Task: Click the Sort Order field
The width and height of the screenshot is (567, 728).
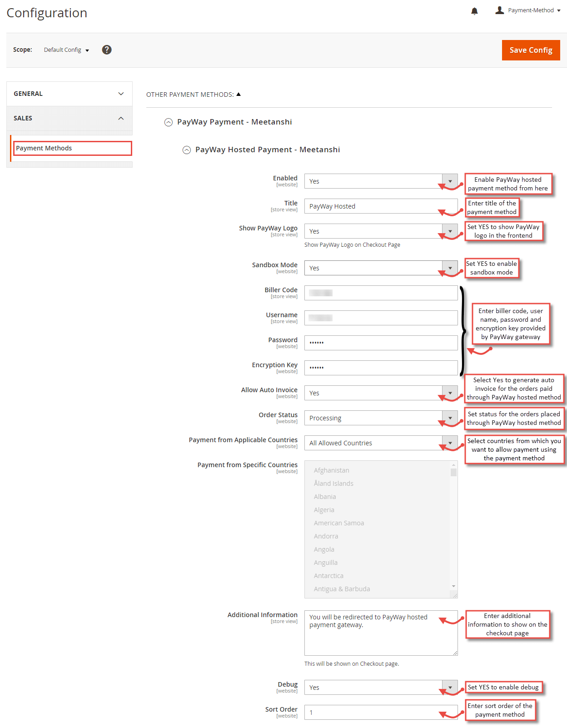Action: click(381, 713)
